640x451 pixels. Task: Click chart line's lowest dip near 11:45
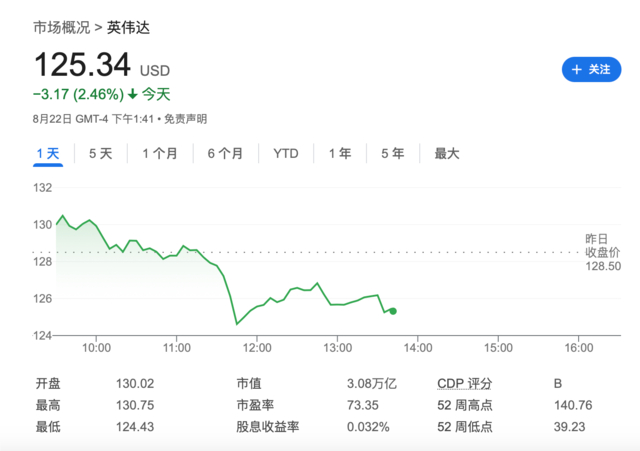click(236, 324)
